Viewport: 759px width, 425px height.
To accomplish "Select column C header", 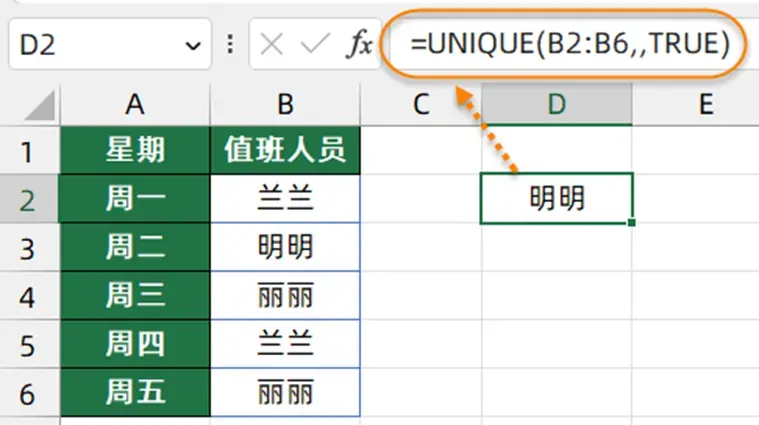I will click(x=421, y=104).
